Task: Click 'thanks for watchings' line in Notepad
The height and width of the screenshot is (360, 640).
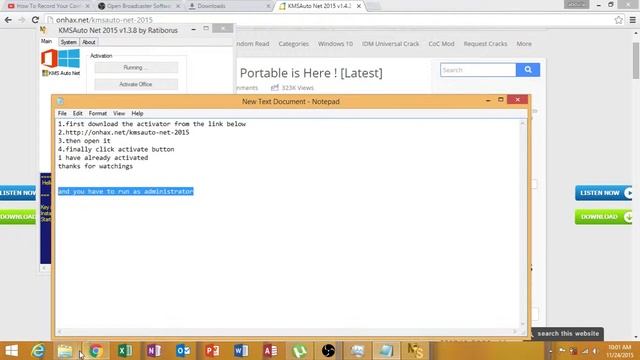Action: pyautogui.click(x=96, y=166)
